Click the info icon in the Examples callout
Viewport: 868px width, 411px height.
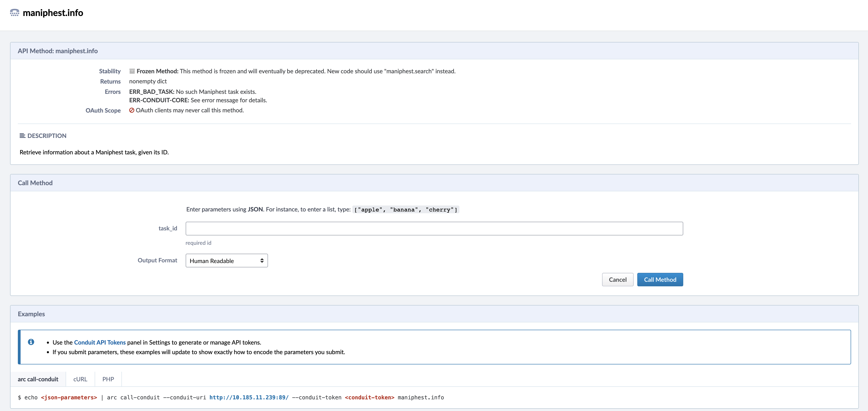31,342
